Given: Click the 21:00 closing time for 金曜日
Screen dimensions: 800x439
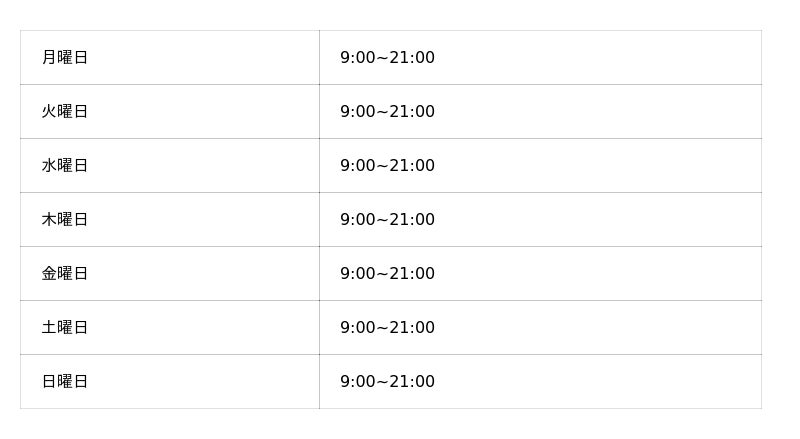Looking at the screenshot, I should pos(412,274).
